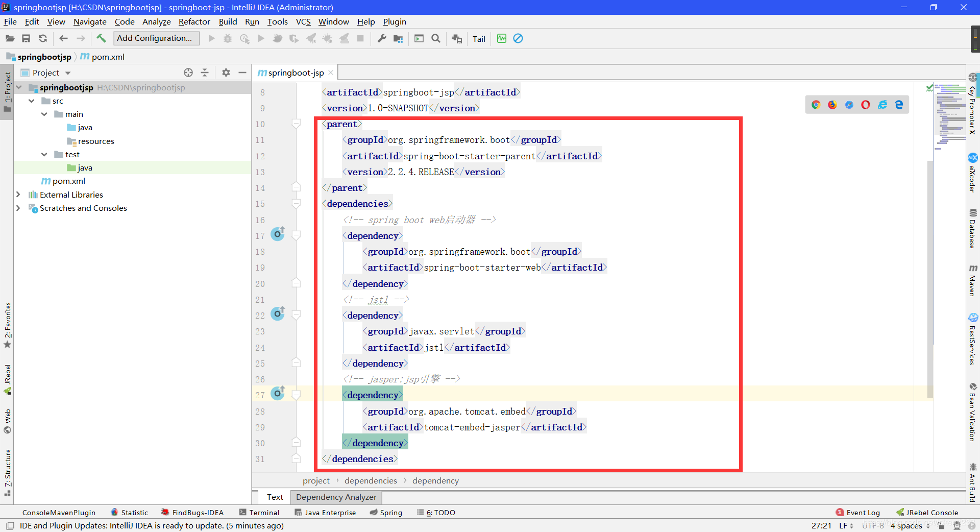
Task: Collapse the main folder
Action: [44, 114]
